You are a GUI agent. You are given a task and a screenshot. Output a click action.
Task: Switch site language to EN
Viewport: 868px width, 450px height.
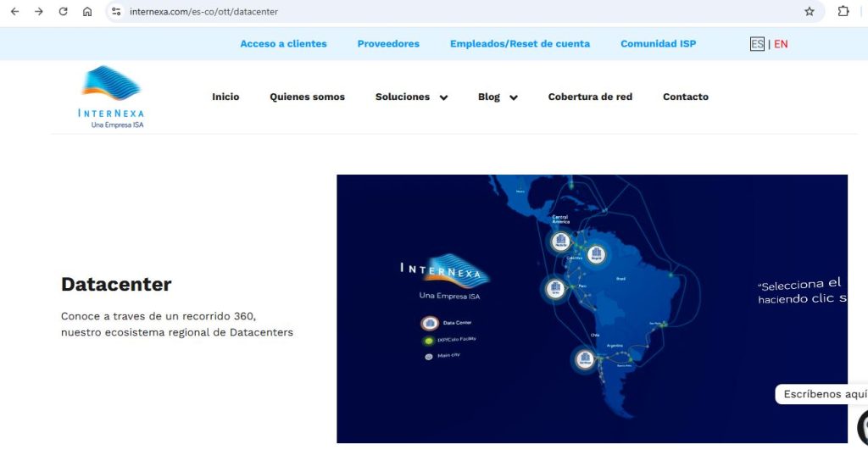click(781, 44)
